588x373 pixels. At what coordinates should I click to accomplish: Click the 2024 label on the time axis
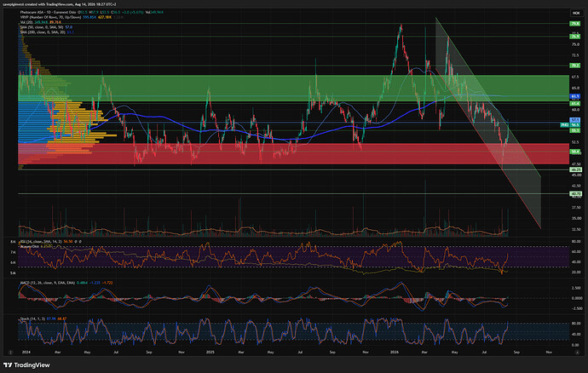[x=26, y=353]
